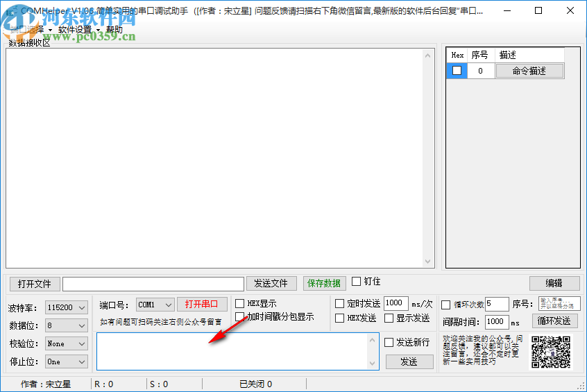This screenshot has height=392, width=587.
Task: Click the 编辑 button
Action: click(x=554, y=284)
